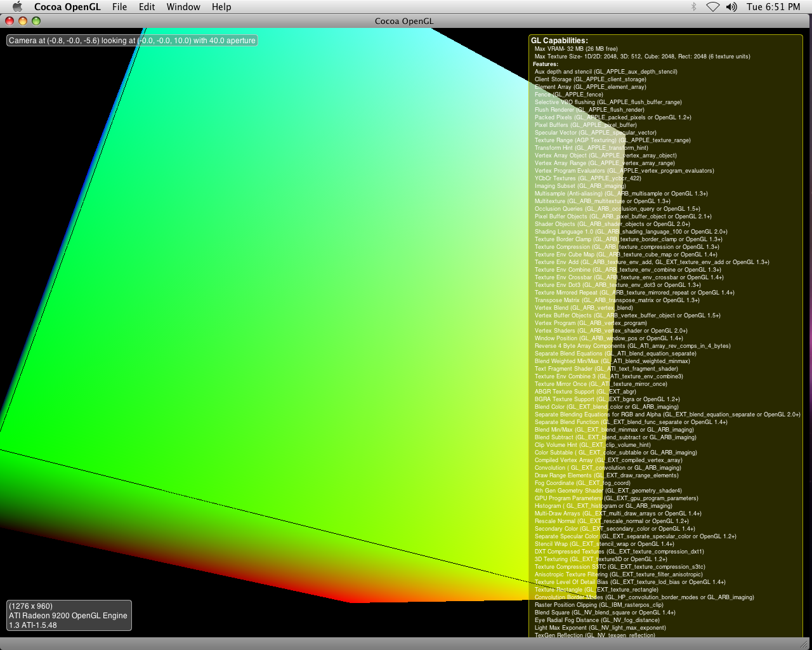Click the clock showing Tue 6:51 PM
The width and height of the screenshot is (812, 650).
pyautogui.click(x=773, y=7)
